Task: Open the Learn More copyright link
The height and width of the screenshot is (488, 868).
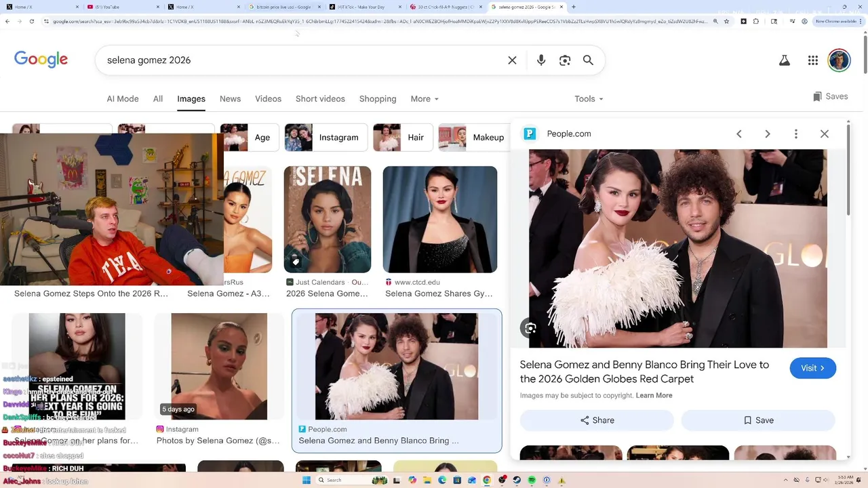Action: click(654, 395)
